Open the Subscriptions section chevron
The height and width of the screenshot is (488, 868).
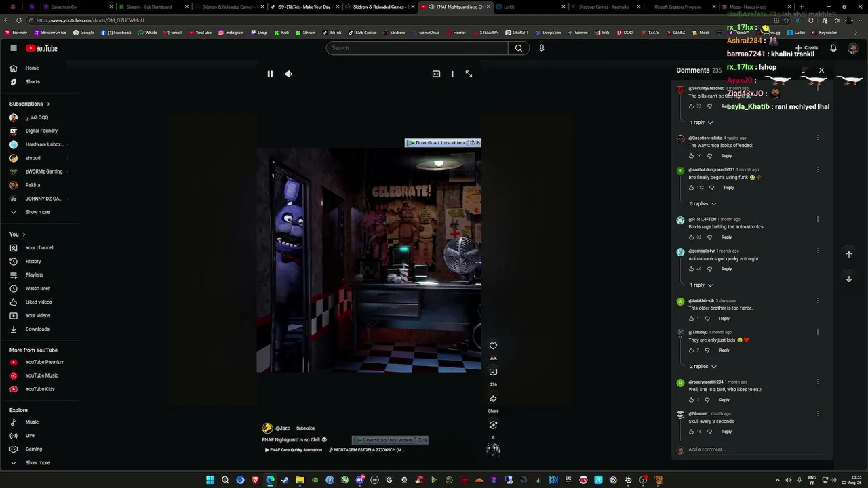48,104
